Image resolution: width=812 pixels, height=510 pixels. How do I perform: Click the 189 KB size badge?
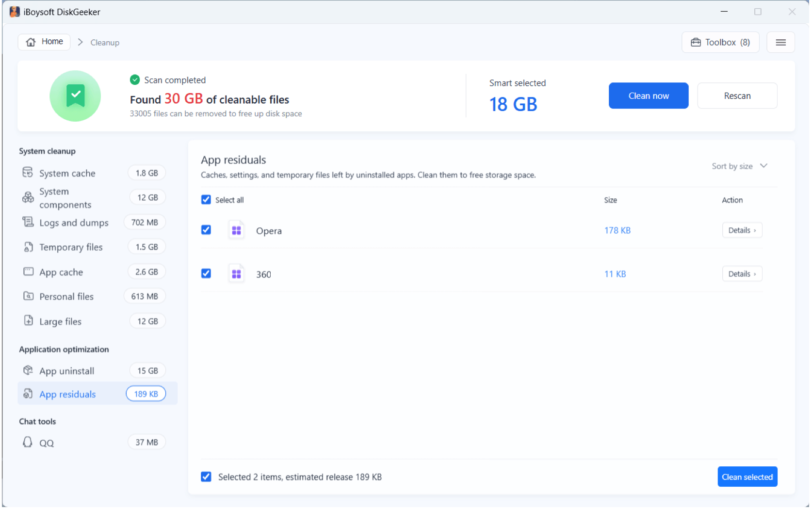[146, 394]
